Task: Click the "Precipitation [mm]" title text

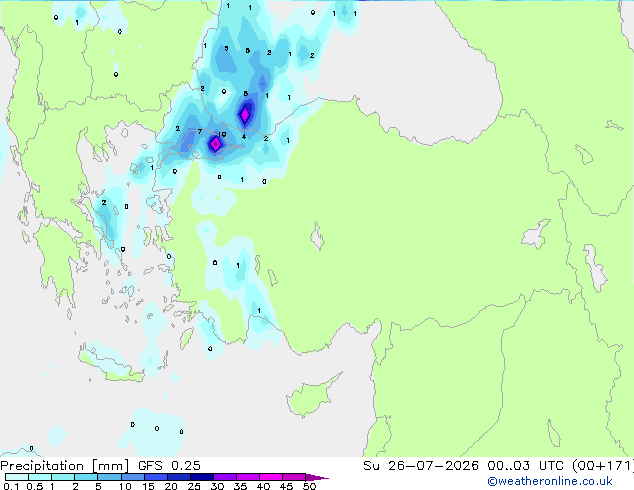Action: click(64, 466)
